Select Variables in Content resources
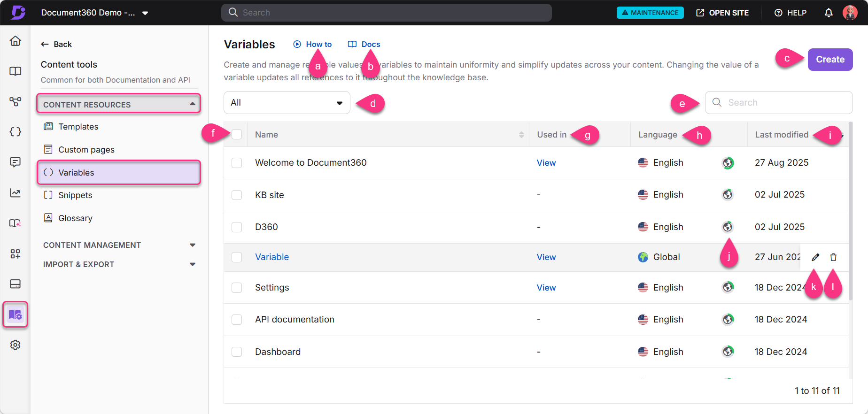 119,172
